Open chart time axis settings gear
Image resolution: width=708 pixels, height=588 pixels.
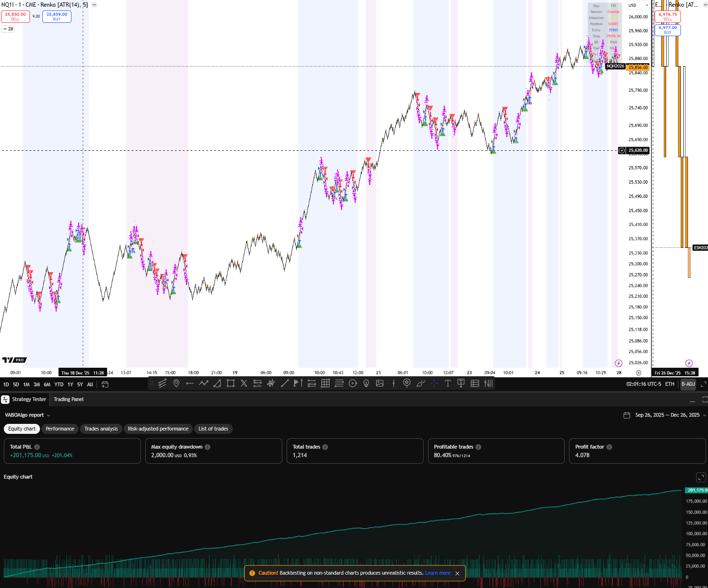click(x=638, y=373)
